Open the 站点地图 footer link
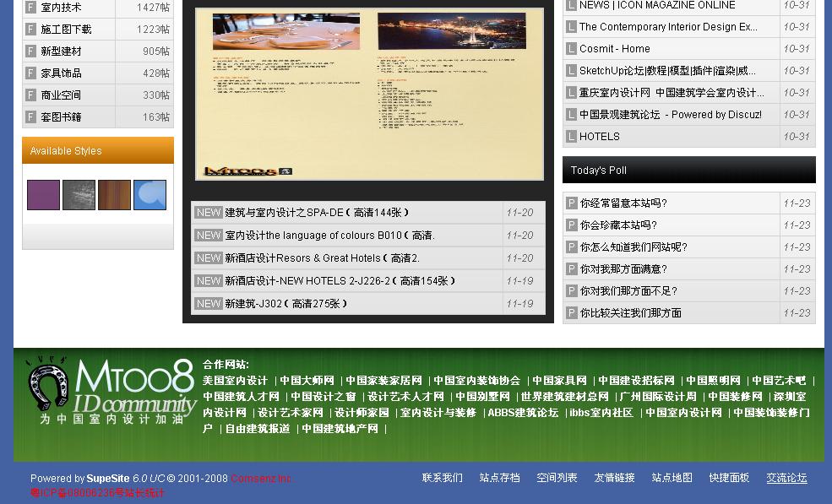 pos(672,478)
